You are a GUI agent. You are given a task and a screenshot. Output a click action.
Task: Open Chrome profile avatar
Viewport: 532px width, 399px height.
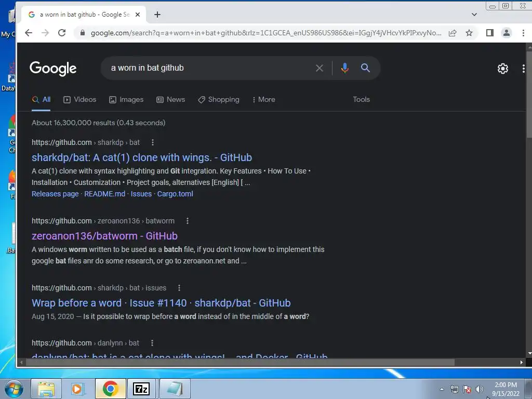506,33
